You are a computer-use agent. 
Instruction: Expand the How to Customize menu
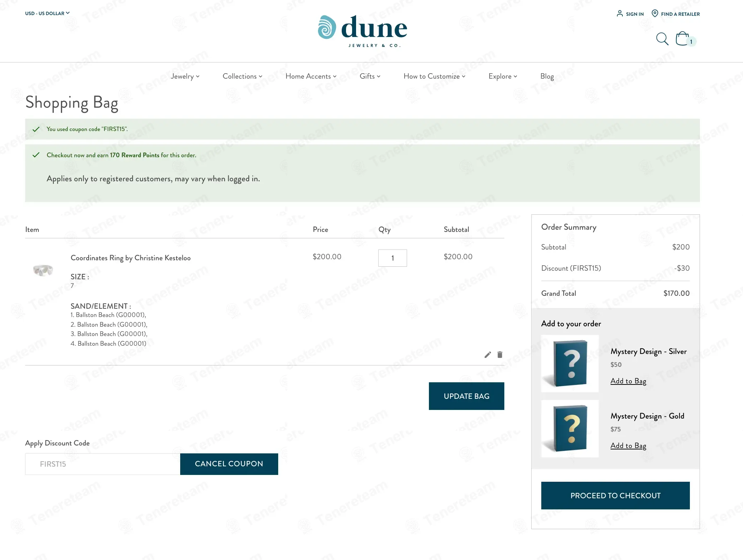(434, 76)
